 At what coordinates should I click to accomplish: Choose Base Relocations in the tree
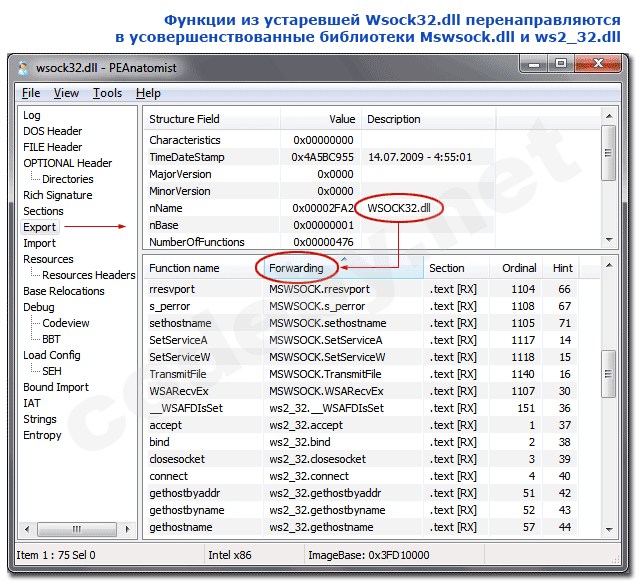tap(63, 291)
